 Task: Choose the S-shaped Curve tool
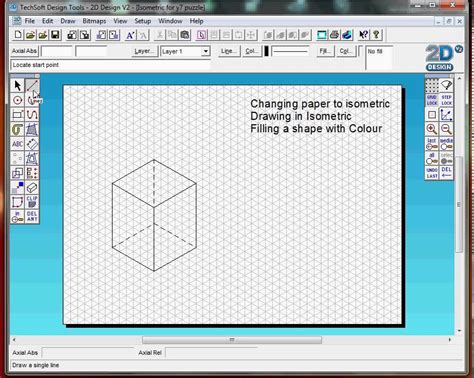click(x=32, y=115)
